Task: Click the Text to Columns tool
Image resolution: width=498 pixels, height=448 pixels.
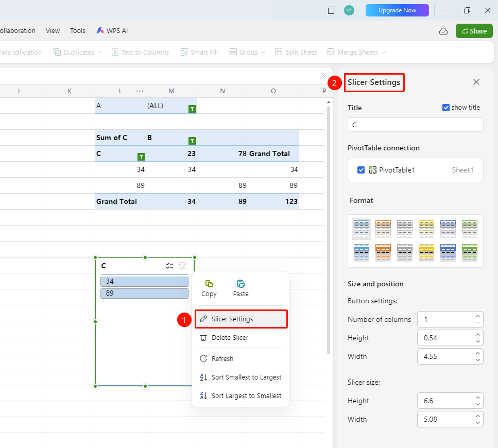Action: click(x=141, y=52)
